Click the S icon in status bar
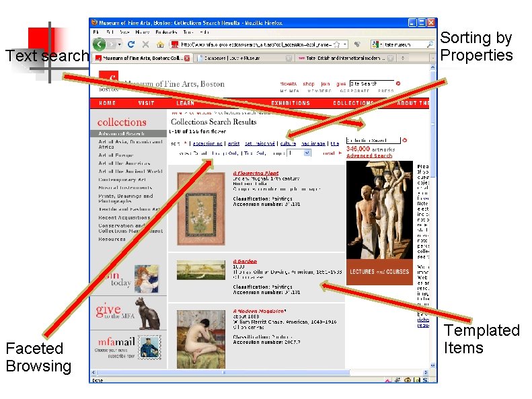Screen dimensions: 532x399 point(425,380)
